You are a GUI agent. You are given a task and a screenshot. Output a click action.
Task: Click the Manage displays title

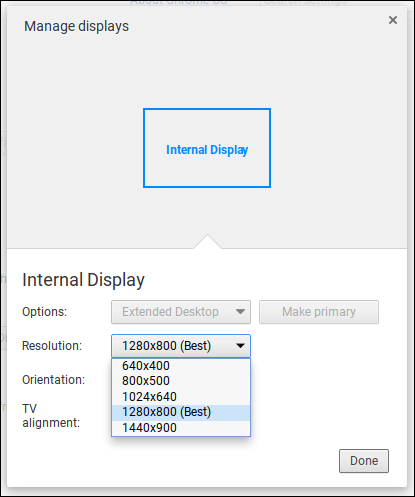click(x=76, y=26)
